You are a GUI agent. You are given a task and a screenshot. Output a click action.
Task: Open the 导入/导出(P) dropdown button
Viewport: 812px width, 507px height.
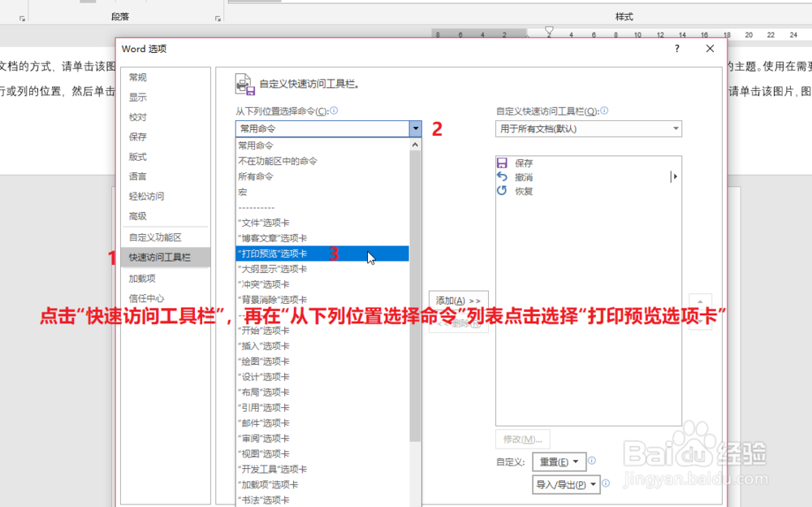[x=566, y=485]
